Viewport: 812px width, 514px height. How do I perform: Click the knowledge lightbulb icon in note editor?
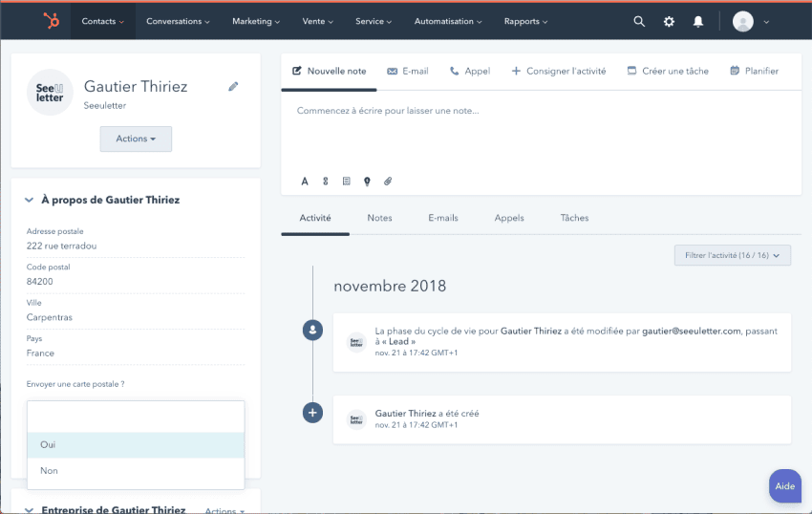click(x=367, y=182)
